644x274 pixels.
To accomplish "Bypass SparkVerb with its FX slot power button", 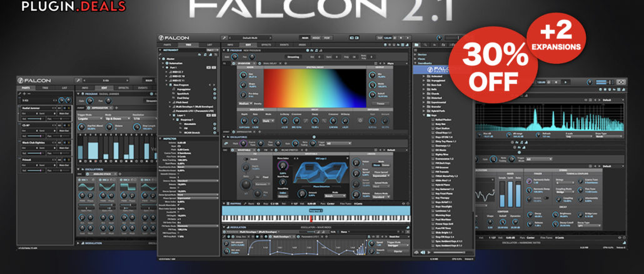I will click(234, 64).
